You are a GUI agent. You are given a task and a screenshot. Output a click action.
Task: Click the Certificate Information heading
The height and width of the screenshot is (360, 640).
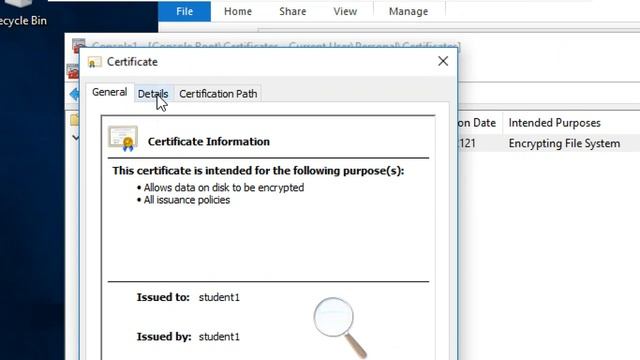(x=209, y=142)
